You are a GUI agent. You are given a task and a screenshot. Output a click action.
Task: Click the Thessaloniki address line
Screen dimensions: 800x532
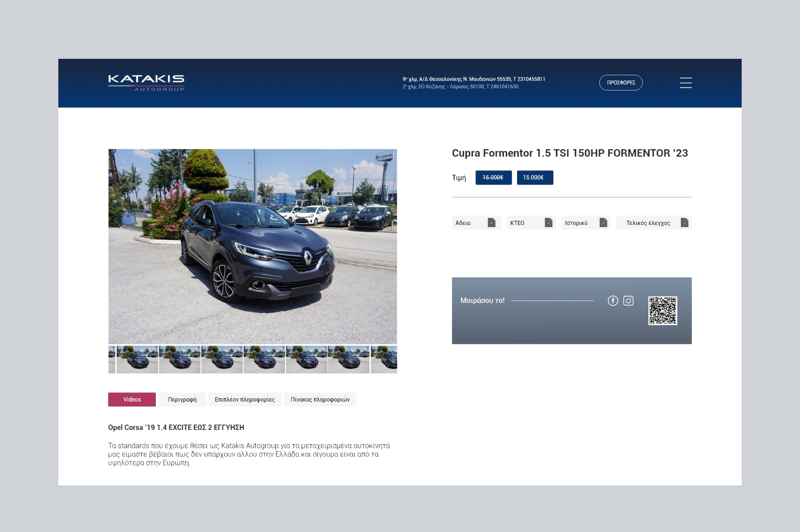pos(474,79)
